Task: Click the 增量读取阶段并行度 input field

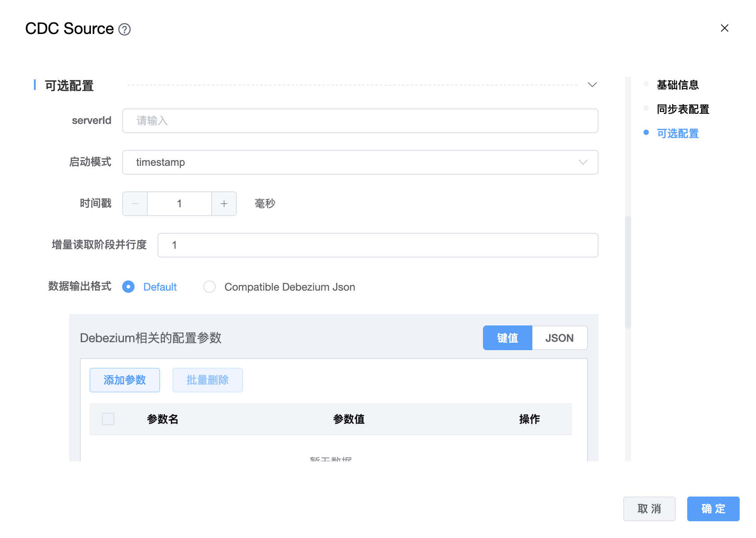Action: 378,245
